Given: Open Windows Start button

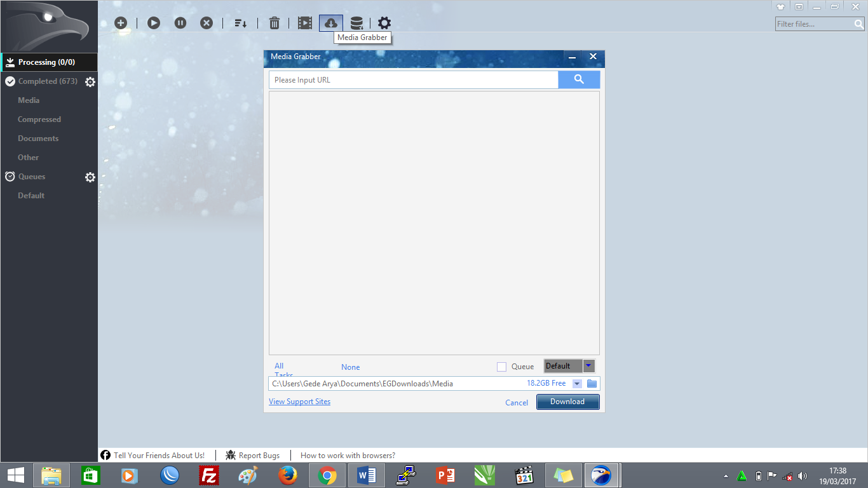Looking at the screenshot, I should tap(16, 475).
